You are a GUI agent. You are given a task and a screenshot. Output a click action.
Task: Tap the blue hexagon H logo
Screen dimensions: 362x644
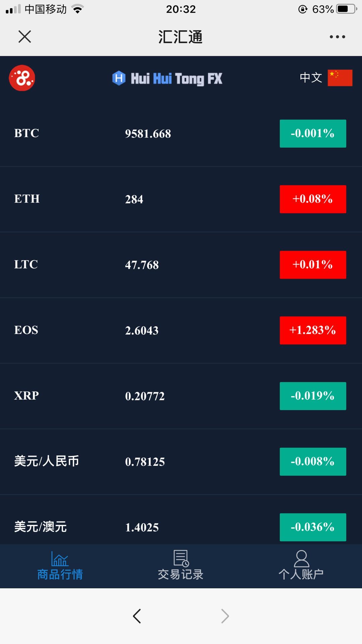pos(119,78)
